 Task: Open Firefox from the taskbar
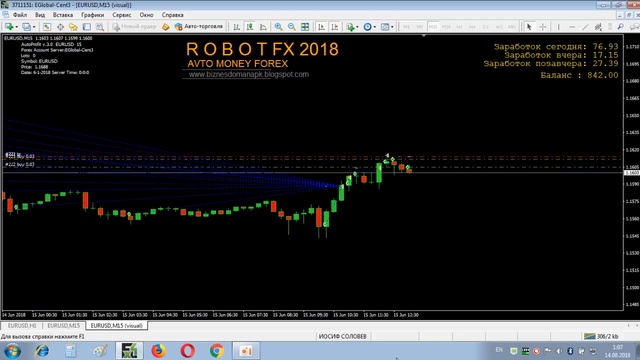tap(158, 351)
